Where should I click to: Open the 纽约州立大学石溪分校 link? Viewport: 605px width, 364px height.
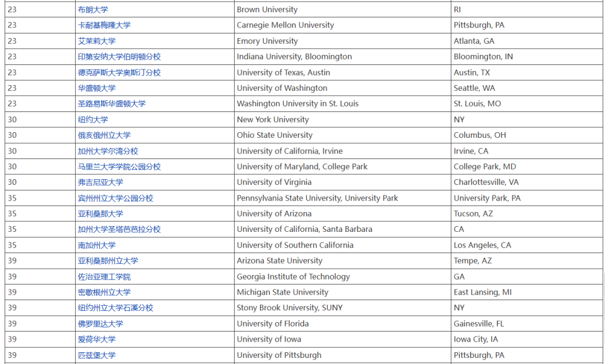(x=116, y=307)
